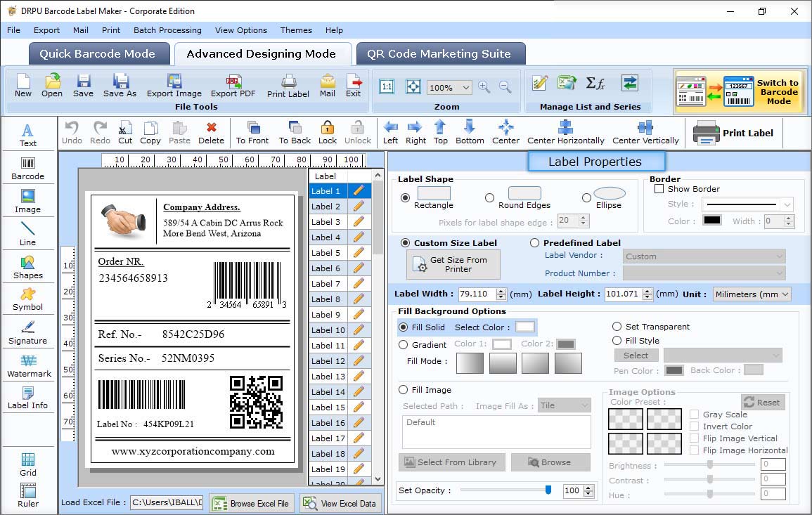The width and height of the screenshot is (812, 515).
Task: Add a Watermark to label
Action: pyautogui.click(x=29, y=366)
